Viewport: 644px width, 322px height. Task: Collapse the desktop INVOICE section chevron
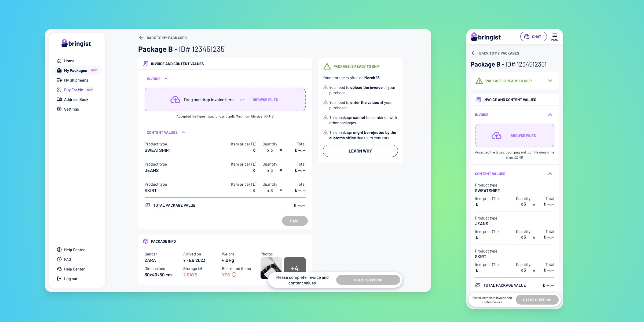[x=166, y=79]
